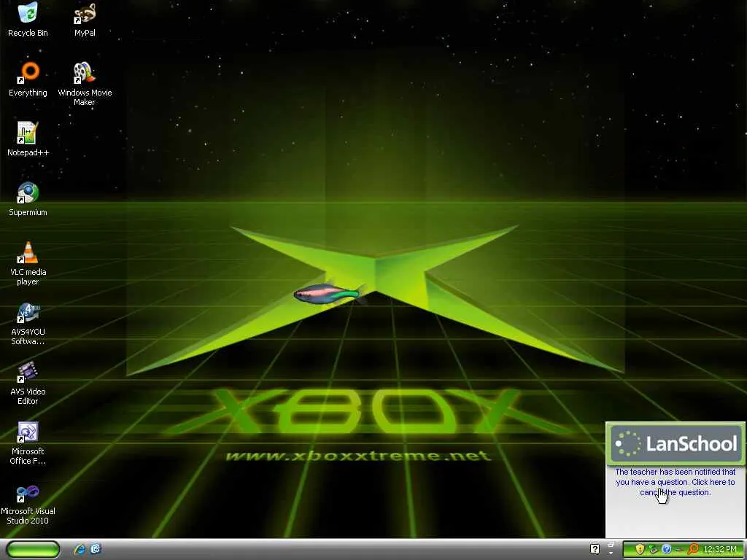
Task: Click the cancel question notification link
Action: [x=675, y=482]
